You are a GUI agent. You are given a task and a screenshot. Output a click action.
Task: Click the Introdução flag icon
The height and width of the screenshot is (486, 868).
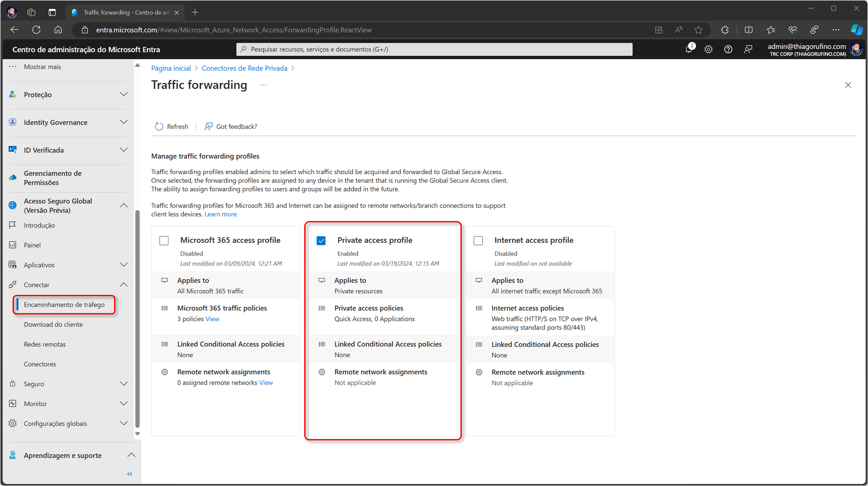click(13, 225)
